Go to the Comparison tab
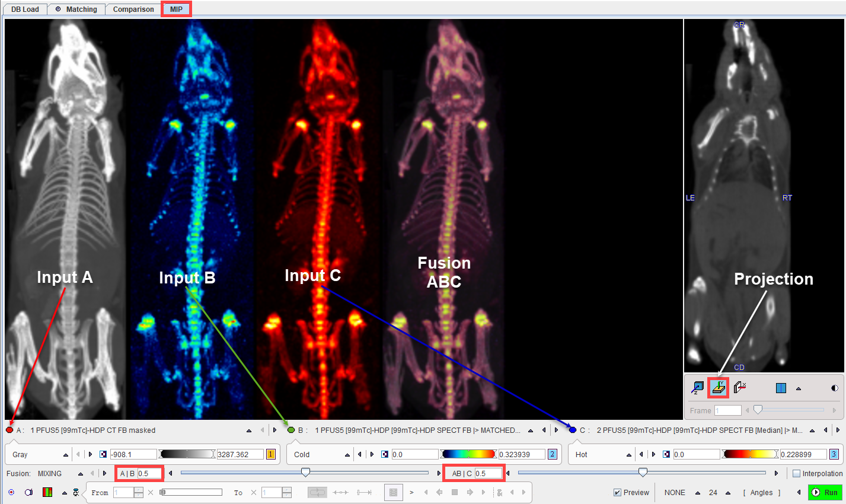This screenshot has width=846, height=504. 133,9
